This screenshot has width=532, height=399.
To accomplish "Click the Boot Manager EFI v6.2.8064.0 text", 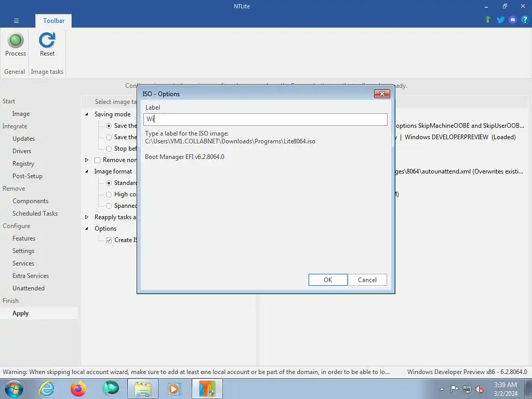I will 184,157.
